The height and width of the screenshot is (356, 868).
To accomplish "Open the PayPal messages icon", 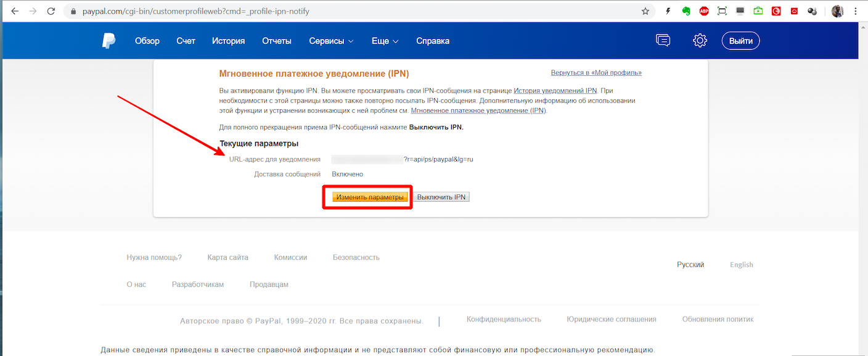I will [663, 41].
